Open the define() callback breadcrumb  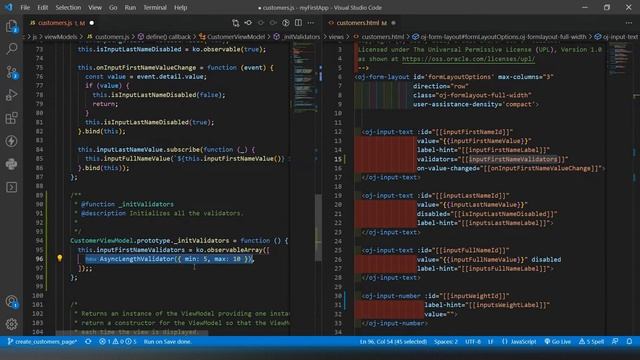click(x=164, y=37)
